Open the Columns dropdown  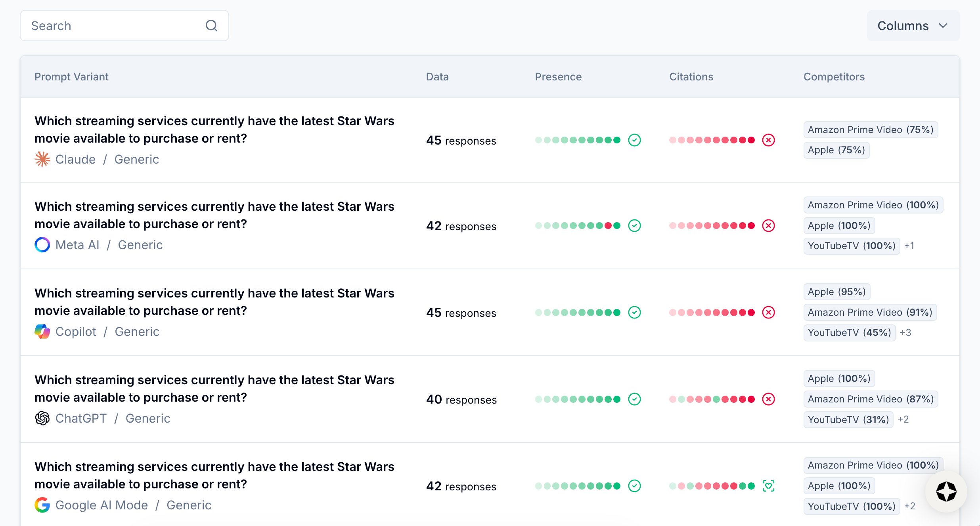pos(913,26)
